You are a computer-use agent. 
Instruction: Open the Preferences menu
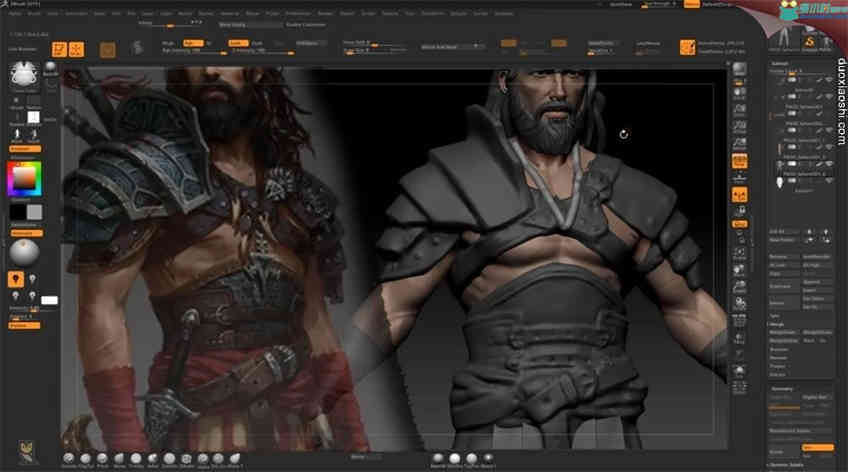tap(299, 14)
